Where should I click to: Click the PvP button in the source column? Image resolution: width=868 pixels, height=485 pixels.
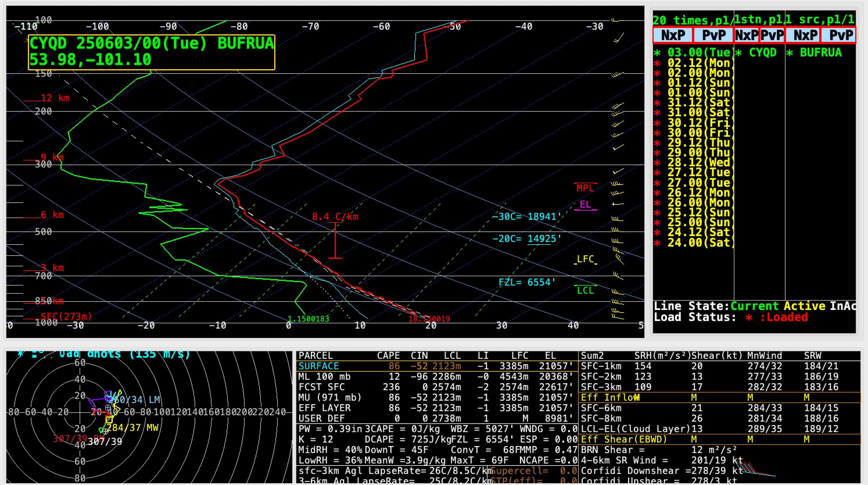838,35
